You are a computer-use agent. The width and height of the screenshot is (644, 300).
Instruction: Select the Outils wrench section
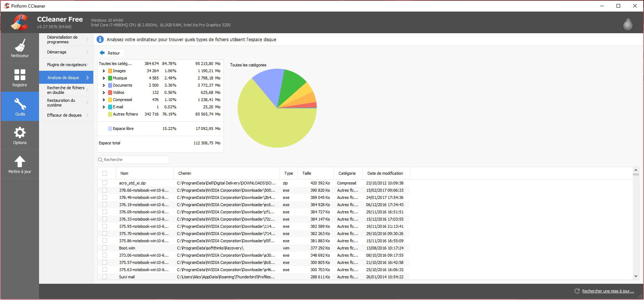click(20, 106)
